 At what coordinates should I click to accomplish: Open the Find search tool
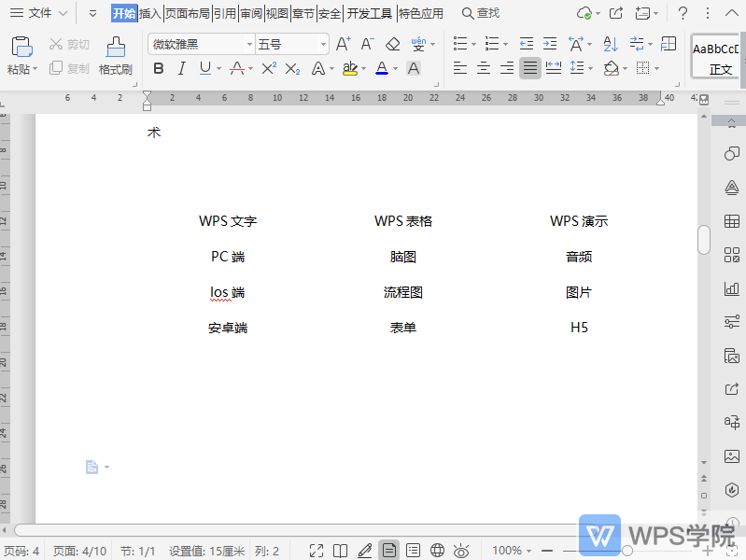point(481,13)
